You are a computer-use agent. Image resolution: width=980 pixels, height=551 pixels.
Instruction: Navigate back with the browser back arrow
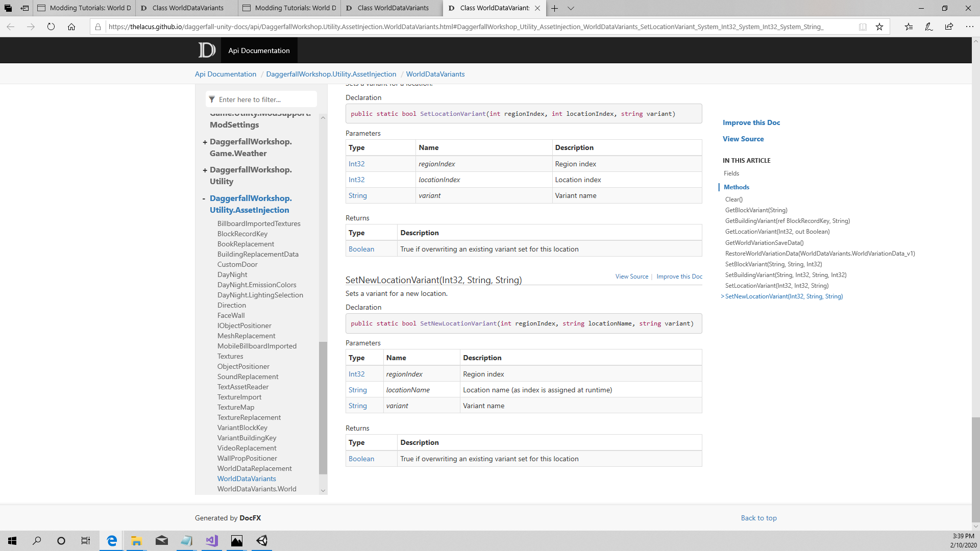click(x=10, y=27)
